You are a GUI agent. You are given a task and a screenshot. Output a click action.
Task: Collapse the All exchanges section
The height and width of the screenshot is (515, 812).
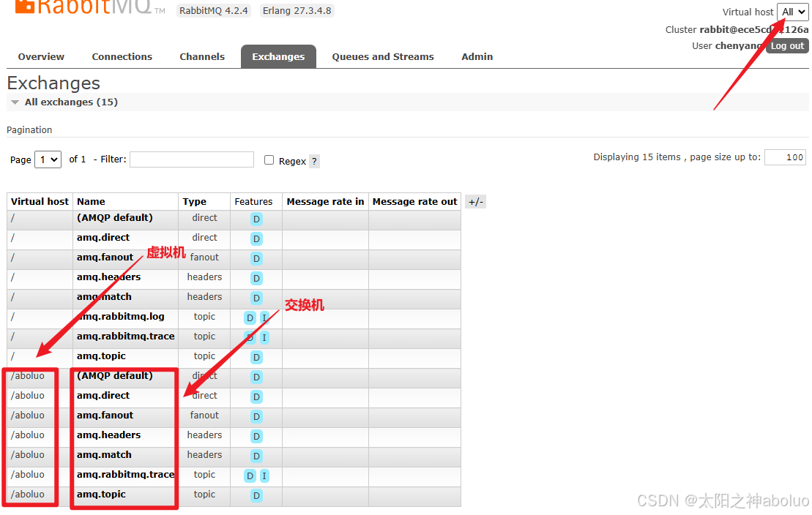71,102
